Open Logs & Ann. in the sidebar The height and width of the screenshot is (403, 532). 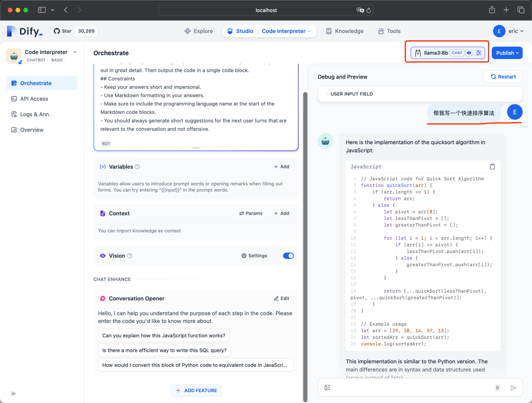click(x=42, y=114)
